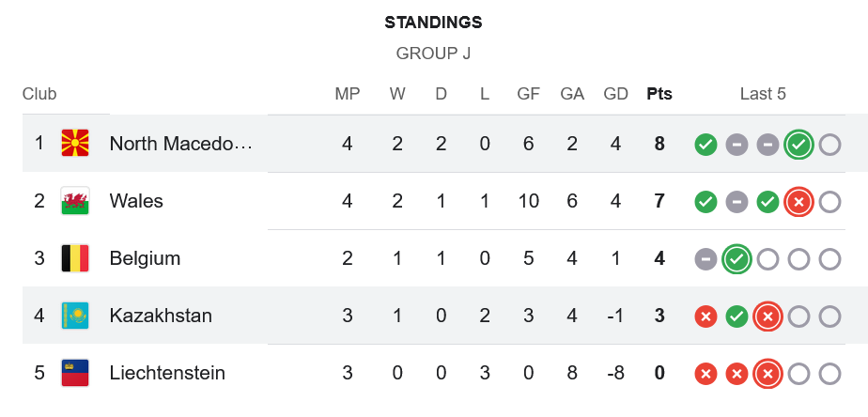Open the Kazakhstan team row name
868x417 pixels.
(x=161, y=316)
